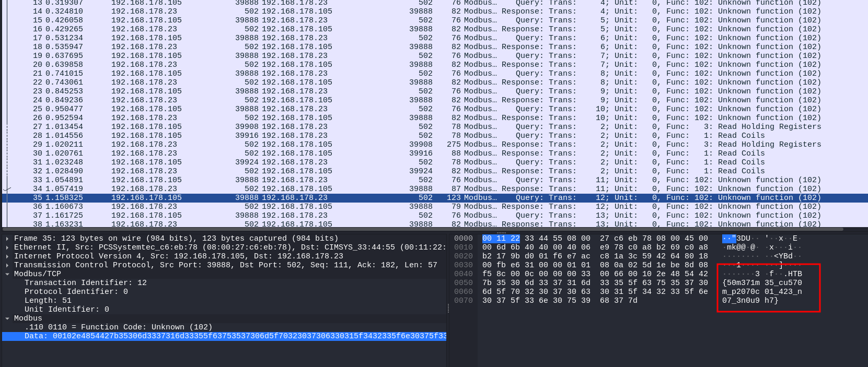The image size is (868, 367).
Task: Click ASCII text m_p2070c 01_423_n
Action: tap(762, 292)
